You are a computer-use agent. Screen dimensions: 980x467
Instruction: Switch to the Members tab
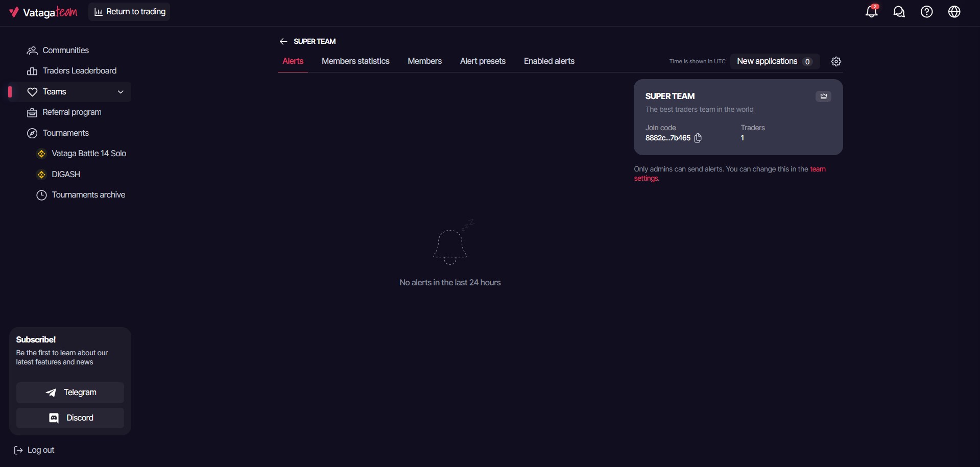click(424, 61)
